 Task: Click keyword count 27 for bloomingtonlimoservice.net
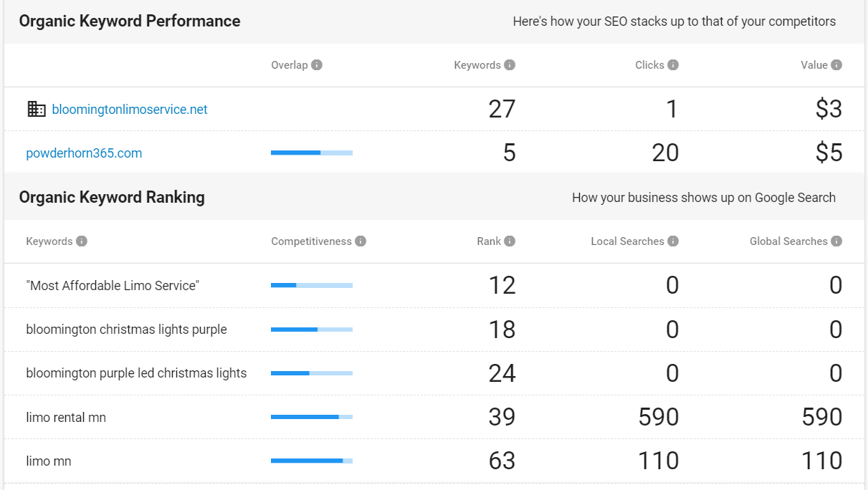point(502,109)
